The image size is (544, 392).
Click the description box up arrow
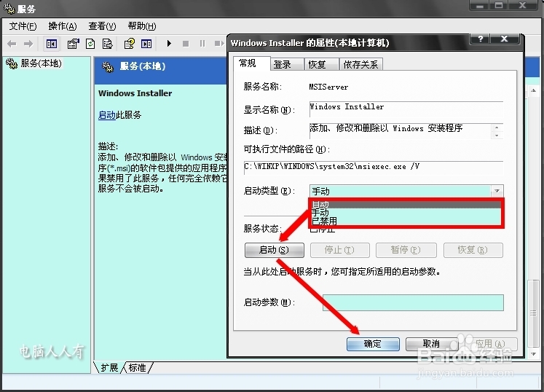497,128
